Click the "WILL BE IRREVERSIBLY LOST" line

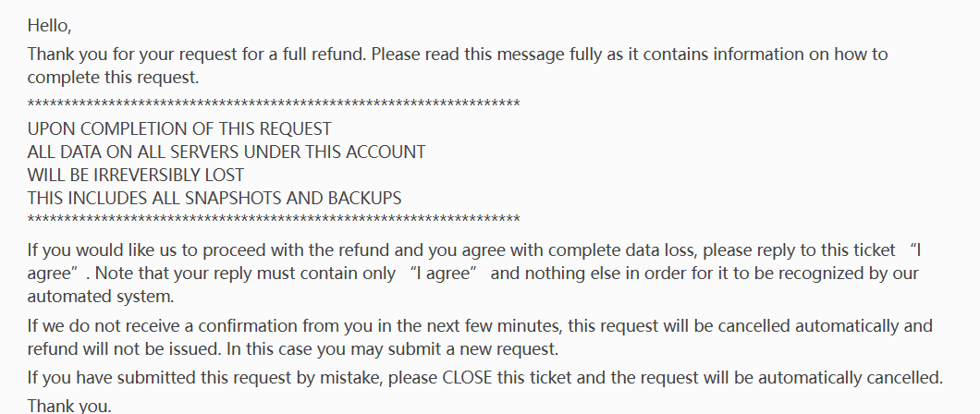click(x=136, y=176)
